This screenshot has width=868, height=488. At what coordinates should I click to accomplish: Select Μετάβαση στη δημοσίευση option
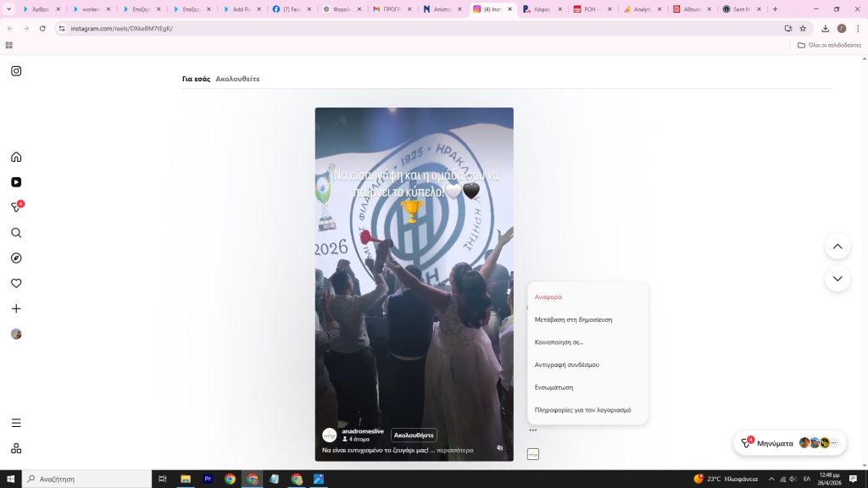[574, 319]
